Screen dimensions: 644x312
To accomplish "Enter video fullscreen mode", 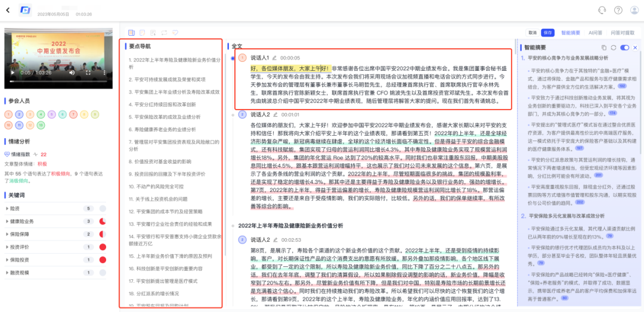I will [x=88, y=73].
